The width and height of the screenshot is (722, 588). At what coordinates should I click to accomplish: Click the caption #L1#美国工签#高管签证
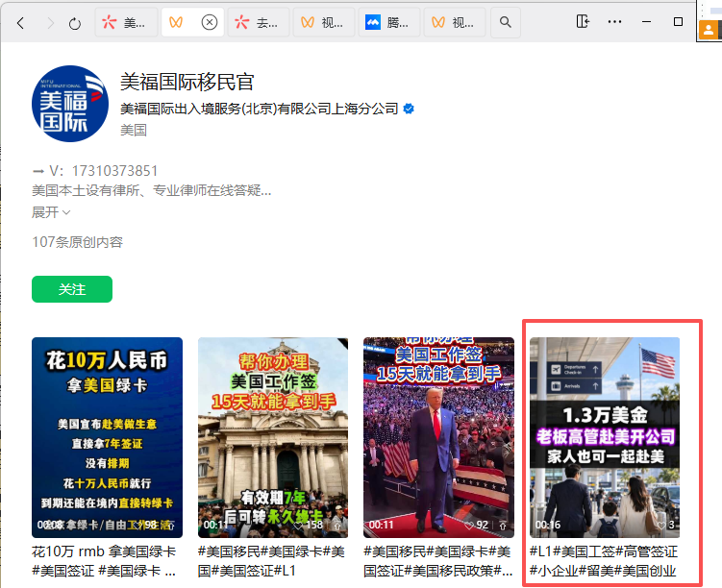[x=604, y=561]
